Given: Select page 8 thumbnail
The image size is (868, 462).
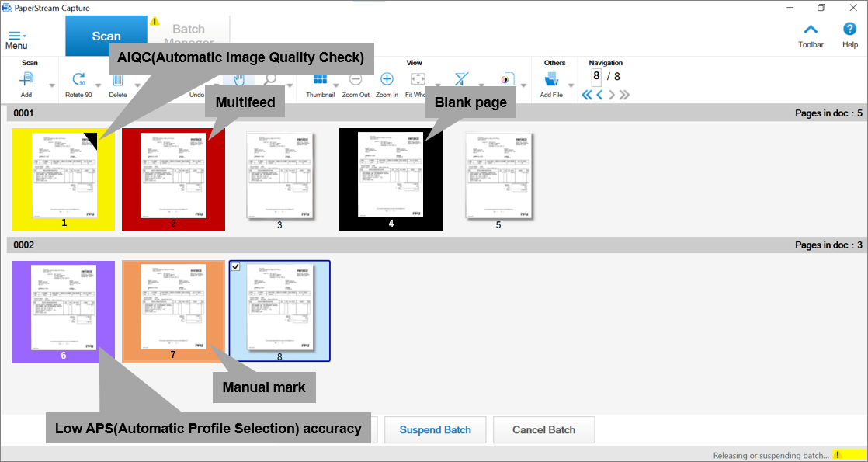Looking at the screenshot, I should click(279, 312).
